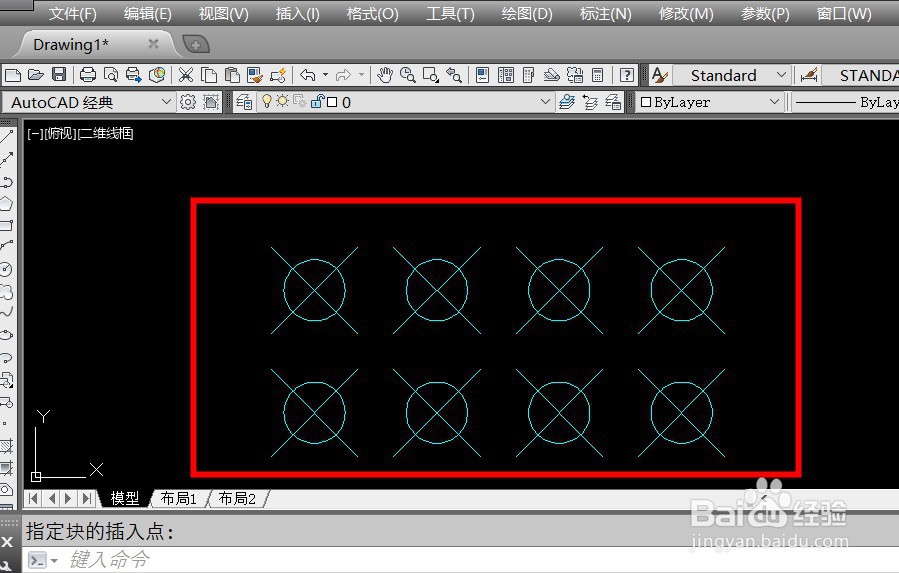Click the Paste clipboard icon

click(232, 75)
